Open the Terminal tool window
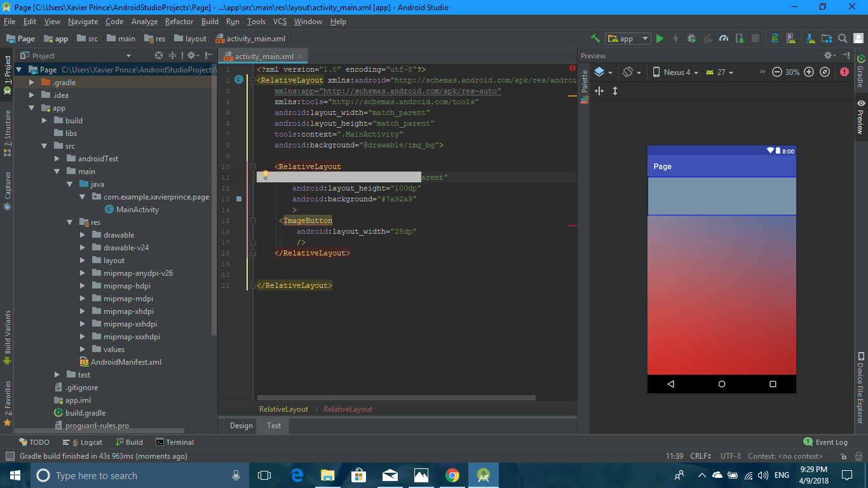This screenshot has width=868, height=488. click(x=175, y=442)
